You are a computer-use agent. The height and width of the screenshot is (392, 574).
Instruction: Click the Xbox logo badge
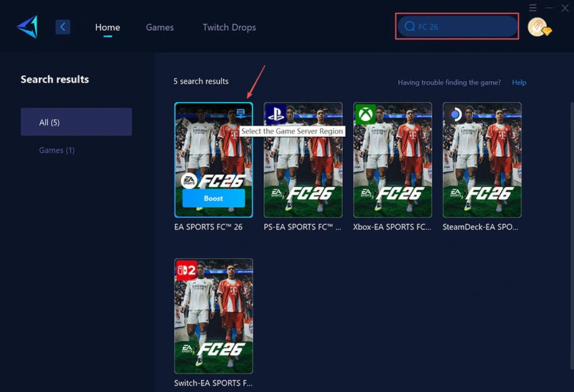365,115
